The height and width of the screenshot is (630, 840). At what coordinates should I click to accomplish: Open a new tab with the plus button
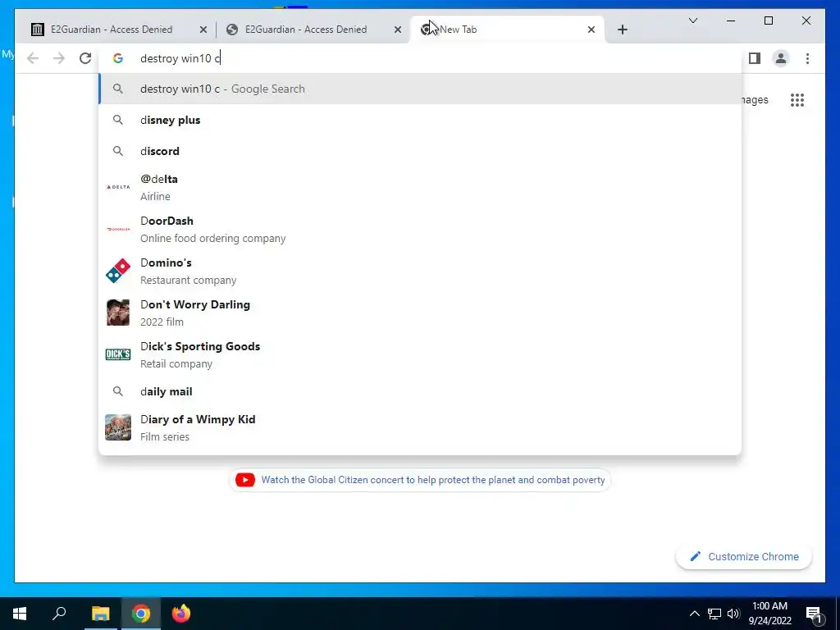tap(622, 30)
